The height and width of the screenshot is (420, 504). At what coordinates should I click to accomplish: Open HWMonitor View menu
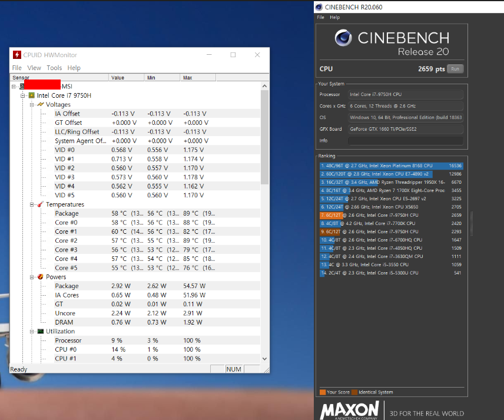[34, 68]
